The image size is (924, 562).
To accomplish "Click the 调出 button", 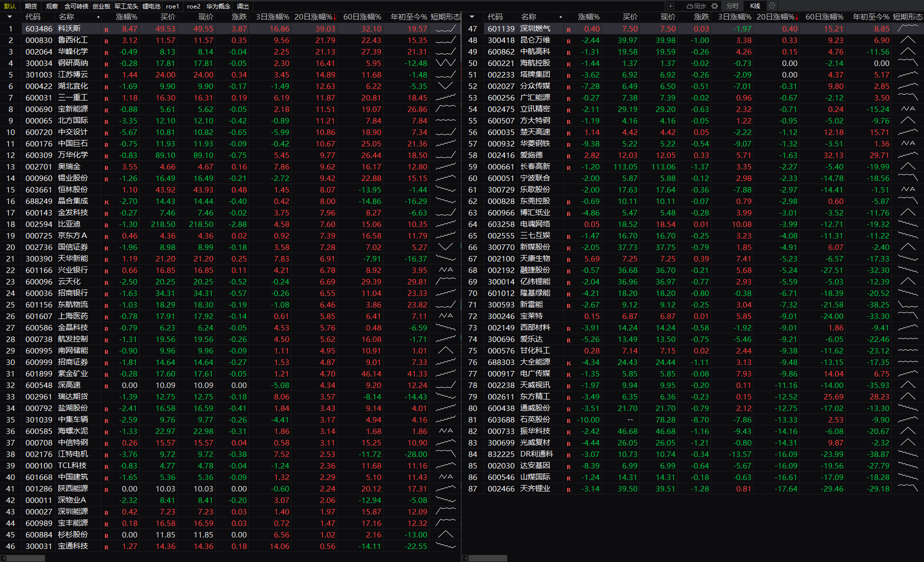I will click(x=243, y=6).
